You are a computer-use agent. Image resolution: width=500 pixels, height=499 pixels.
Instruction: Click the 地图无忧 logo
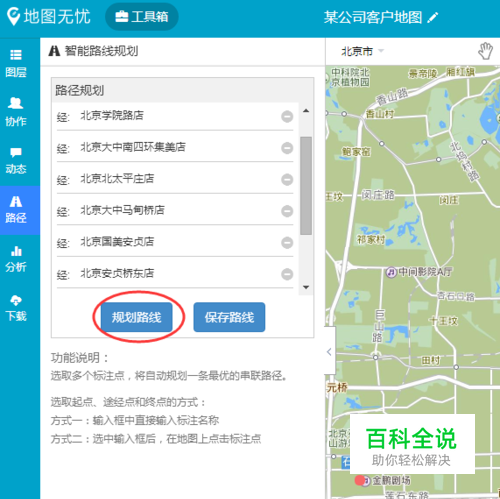(49, 17)
